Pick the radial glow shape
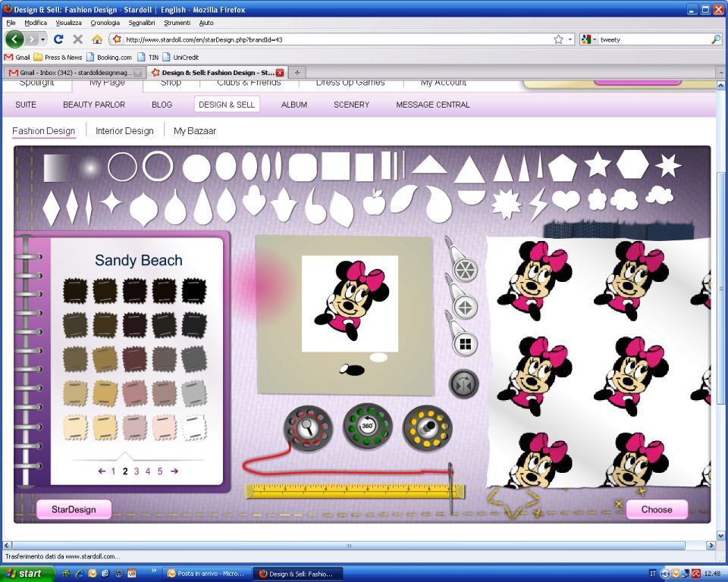The image size is (728, 582). click(x=90, y=167)
